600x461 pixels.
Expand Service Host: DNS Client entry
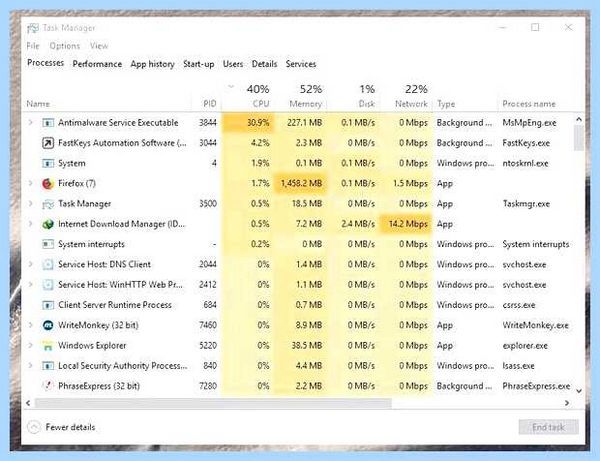coord(30,264)
